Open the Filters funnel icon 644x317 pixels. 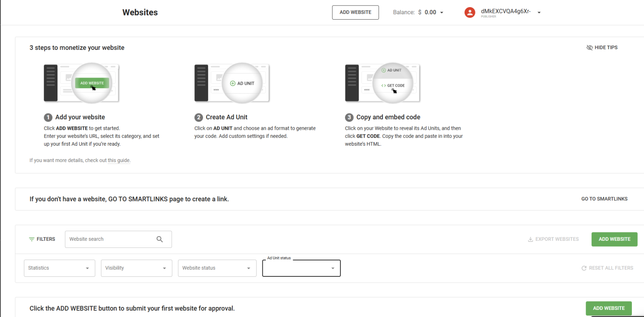click(31, 239)
